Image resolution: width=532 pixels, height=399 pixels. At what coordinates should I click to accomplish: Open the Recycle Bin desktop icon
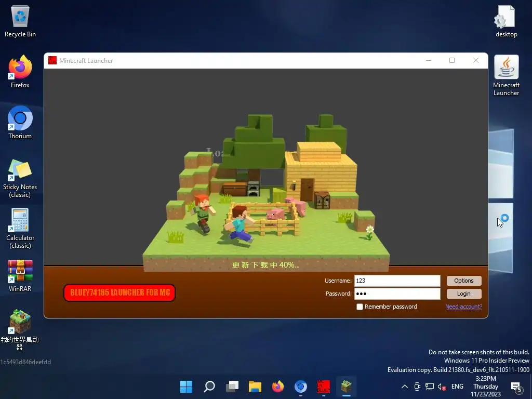[20, 21]
